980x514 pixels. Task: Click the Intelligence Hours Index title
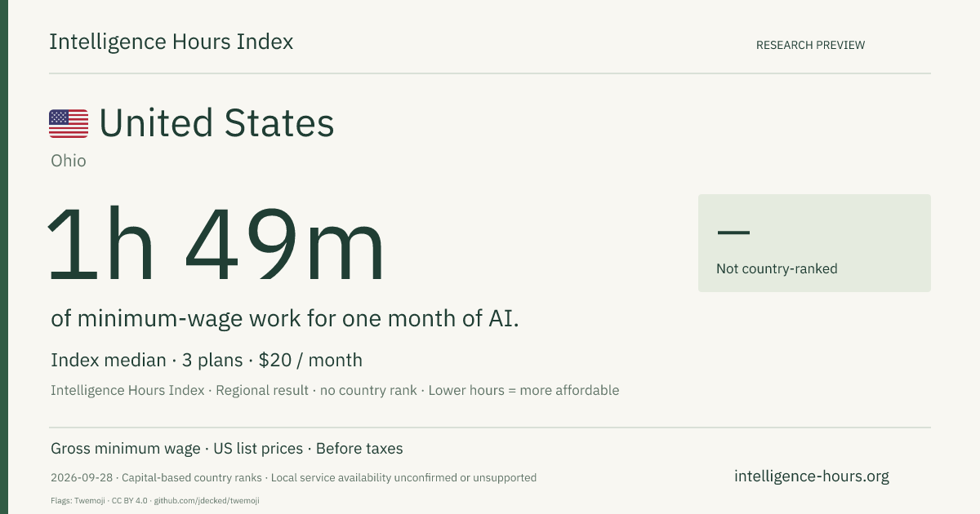tap(171, 42)
